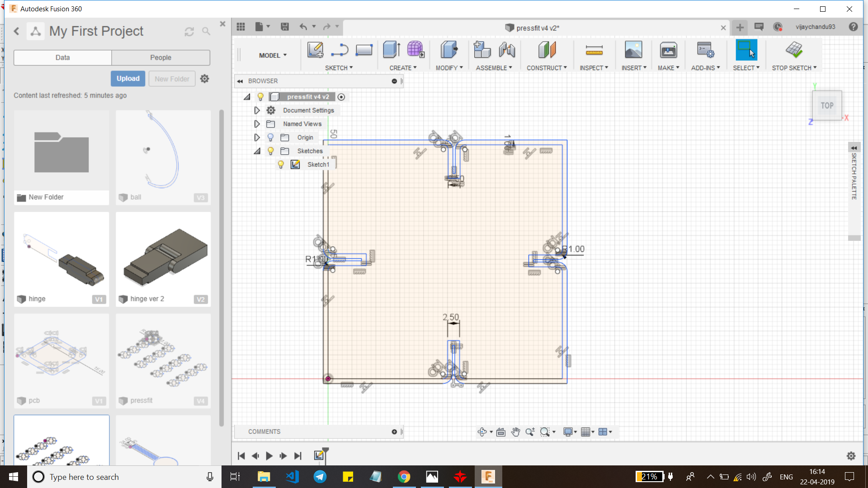Expand the Named Views node
The width and height of the screenshot is (868, 488).
257,124
